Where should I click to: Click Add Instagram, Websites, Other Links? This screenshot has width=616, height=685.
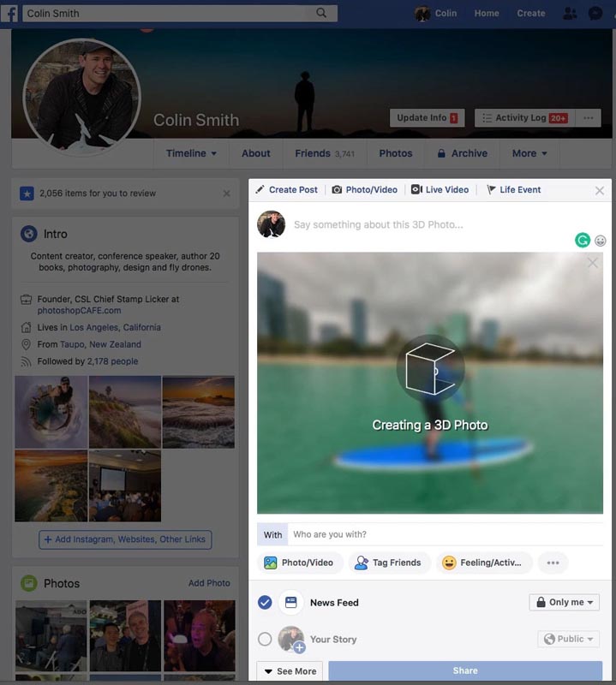[x=125, y=539]
